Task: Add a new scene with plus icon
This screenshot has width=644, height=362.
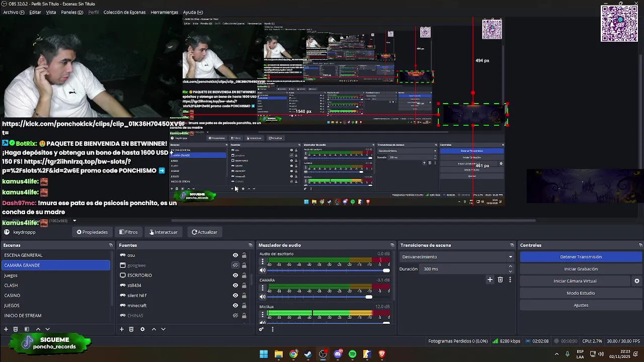Action: (6, 329)
